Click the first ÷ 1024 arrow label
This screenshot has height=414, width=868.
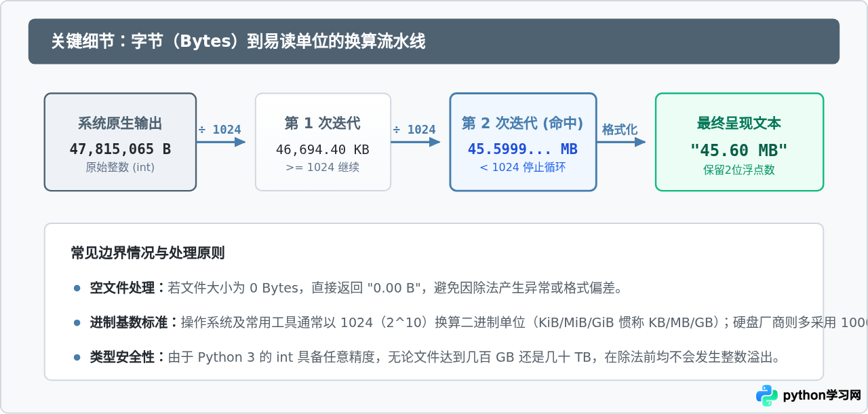coord(220,130)
